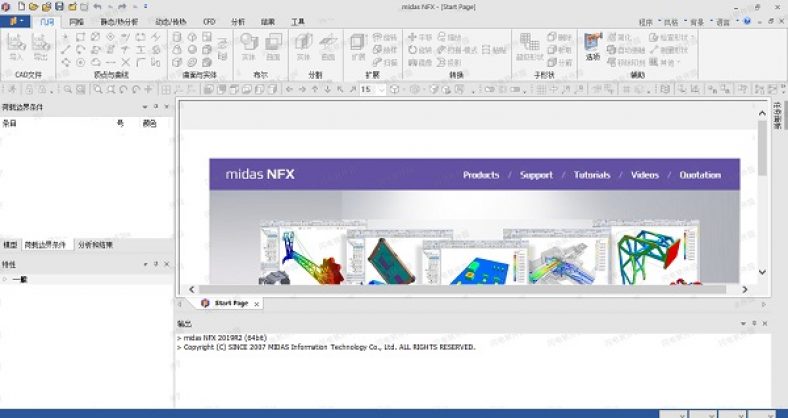Click 导入 import icon in CAD文件 group

click(16, 48)
